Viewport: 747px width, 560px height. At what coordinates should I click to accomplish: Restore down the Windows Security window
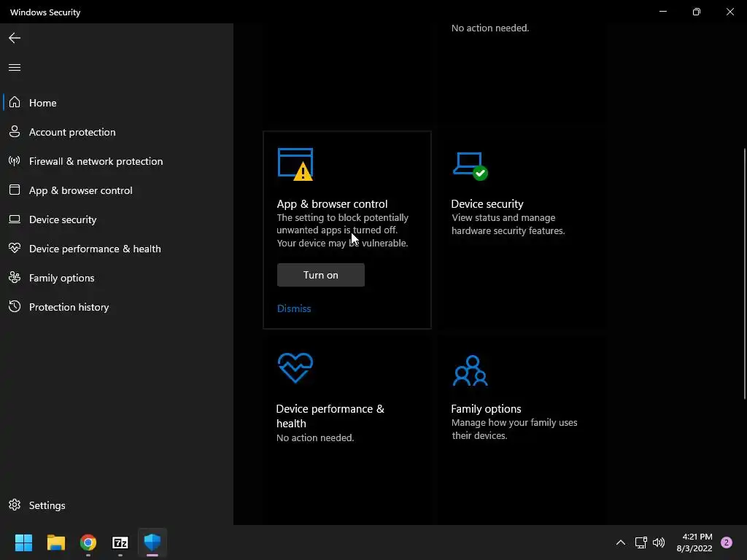[x=697, y=12]
